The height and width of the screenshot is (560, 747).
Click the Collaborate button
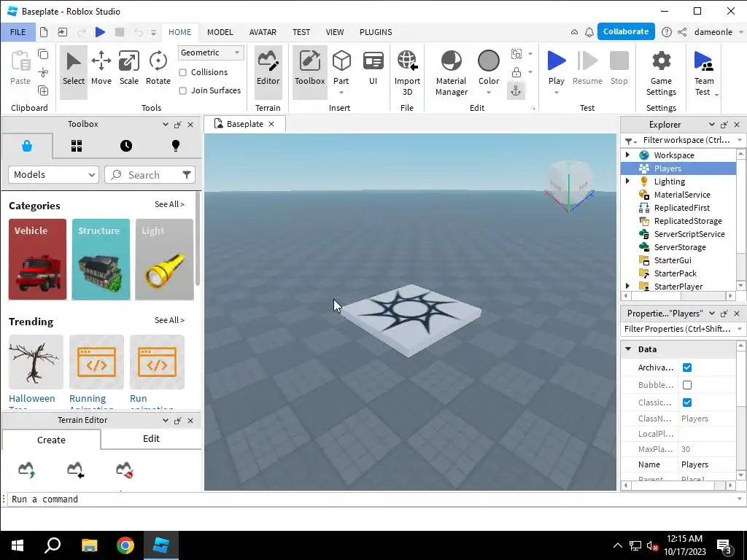tap(625, 31)
